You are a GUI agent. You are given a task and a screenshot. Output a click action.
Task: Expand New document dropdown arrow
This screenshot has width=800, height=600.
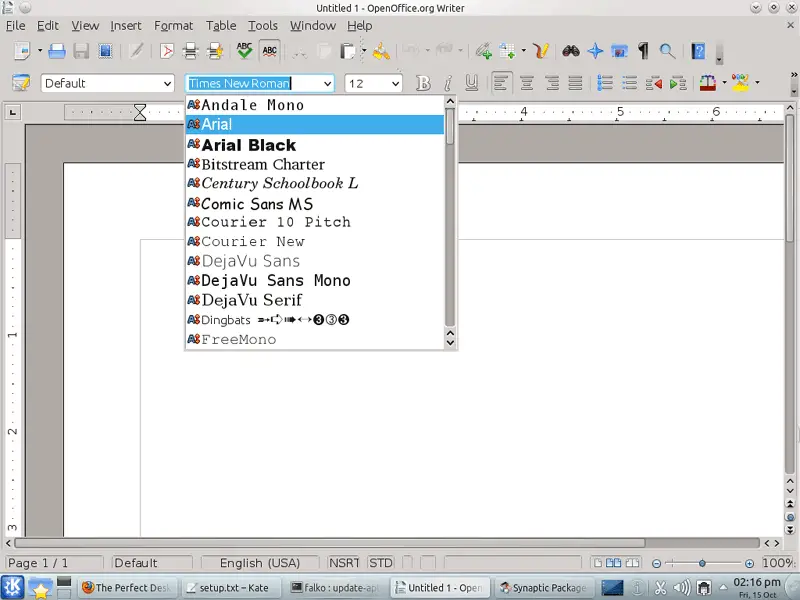[39, 51]
